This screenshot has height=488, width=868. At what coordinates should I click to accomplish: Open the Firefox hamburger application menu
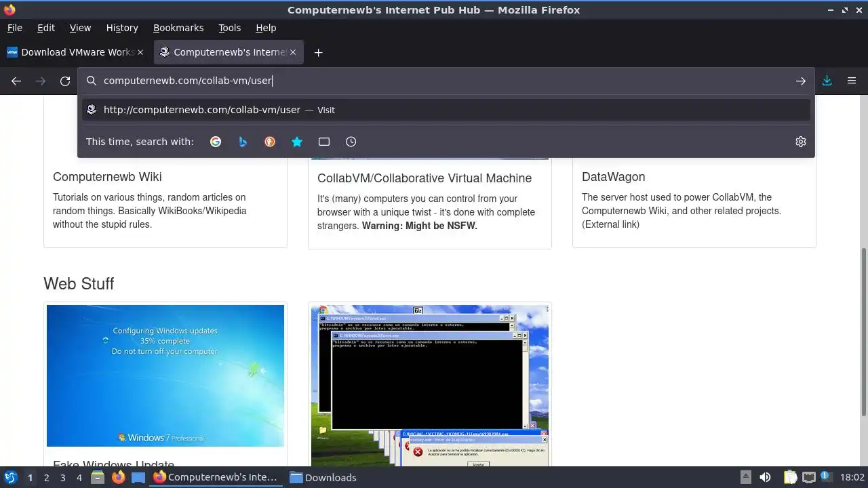852,81
